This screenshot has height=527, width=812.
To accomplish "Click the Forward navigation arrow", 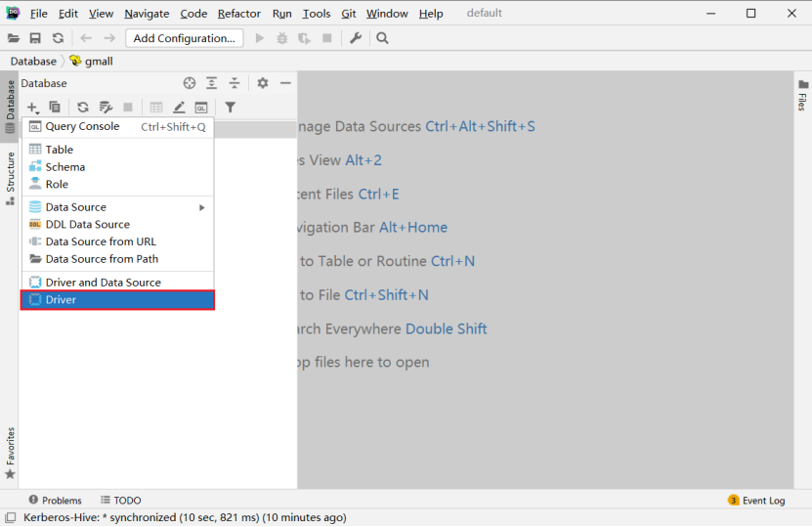I will pyautogui.click(x=109, y=38).
